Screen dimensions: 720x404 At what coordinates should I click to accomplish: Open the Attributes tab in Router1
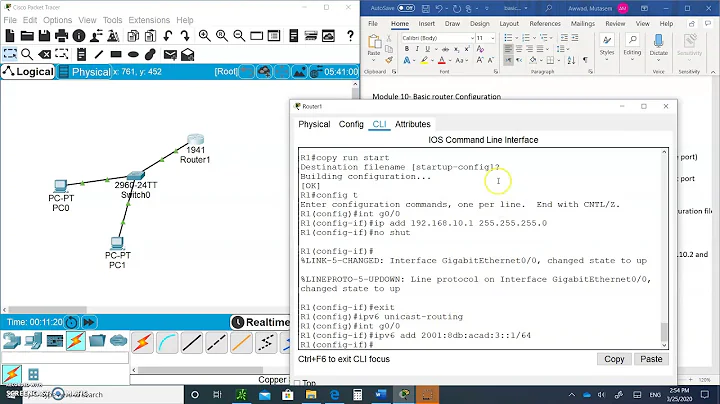413,124
